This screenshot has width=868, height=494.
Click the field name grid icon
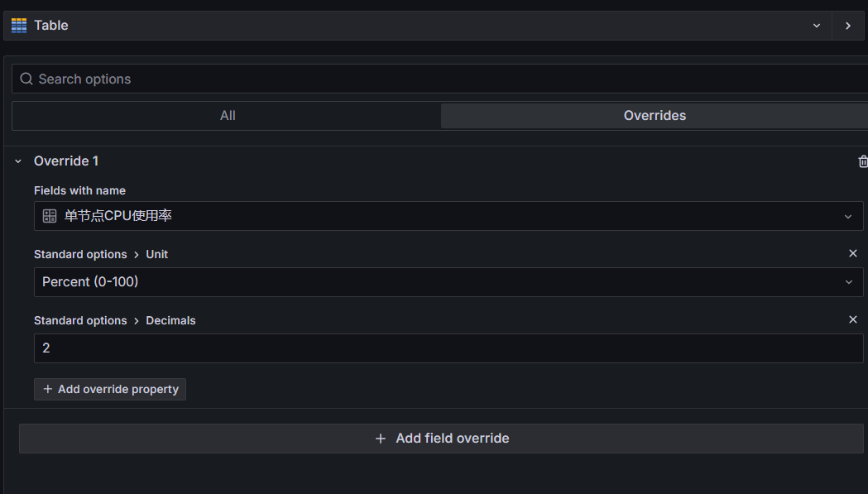[x=50, y=216]
